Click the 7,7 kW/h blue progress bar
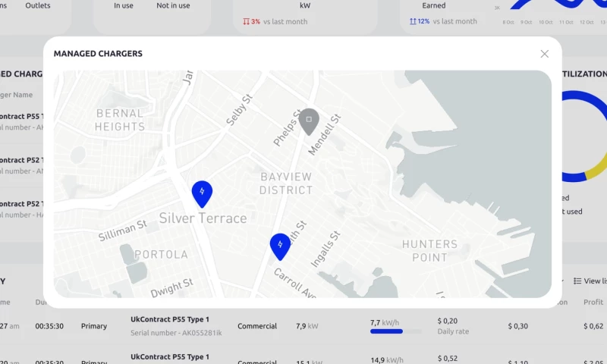The height and width of the screenshot is (364, 607). click(x=395, y=331)
